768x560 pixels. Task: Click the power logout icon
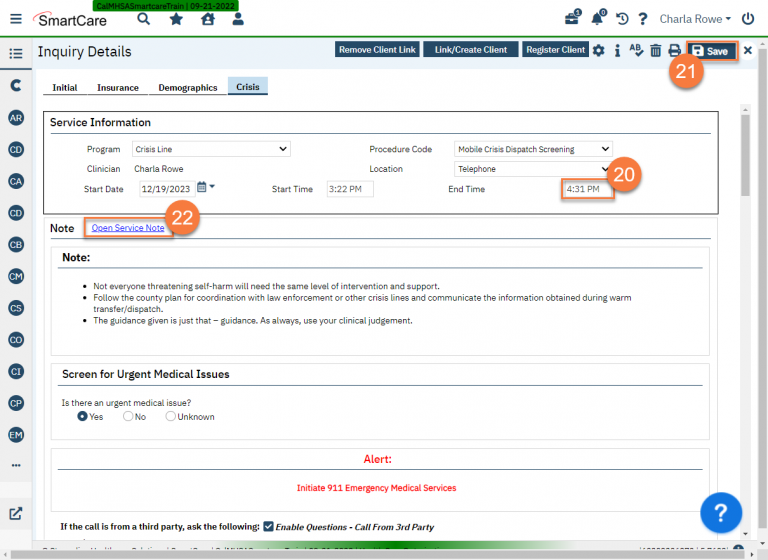(x=748, y=19)
